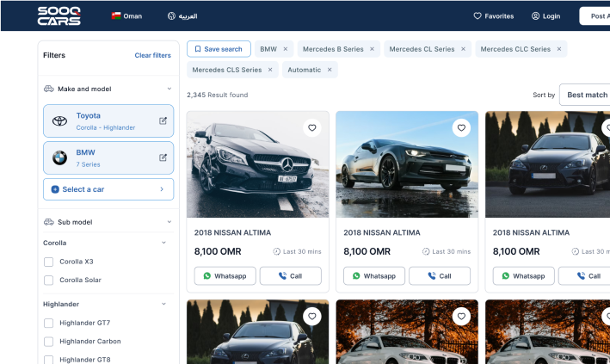Open Favorites from the top bar
Screen dimensions: 610x364
coord(493,15)
